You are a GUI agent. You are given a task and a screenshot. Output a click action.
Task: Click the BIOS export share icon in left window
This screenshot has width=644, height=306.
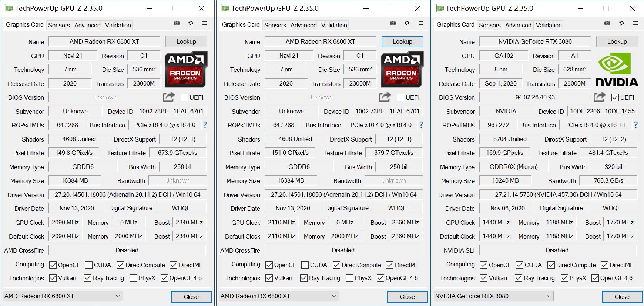(169, 97)
